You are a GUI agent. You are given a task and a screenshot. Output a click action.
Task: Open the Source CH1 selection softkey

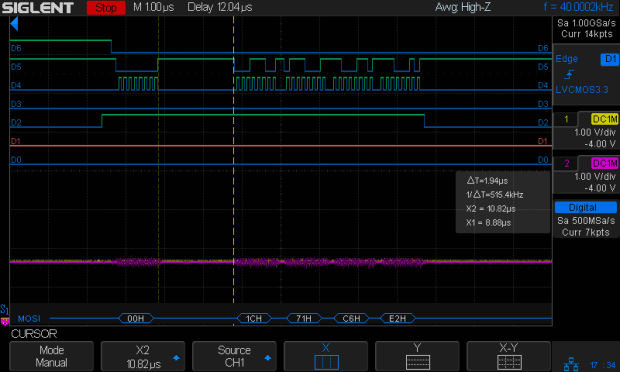click(x=234, y=356)
